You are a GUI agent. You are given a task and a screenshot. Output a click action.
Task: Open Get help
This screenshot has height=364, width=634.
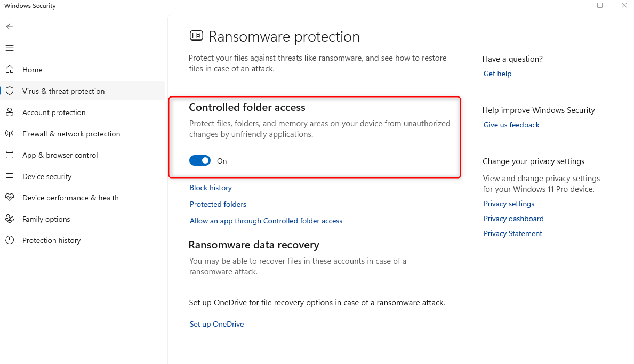[x=497, y=74]
